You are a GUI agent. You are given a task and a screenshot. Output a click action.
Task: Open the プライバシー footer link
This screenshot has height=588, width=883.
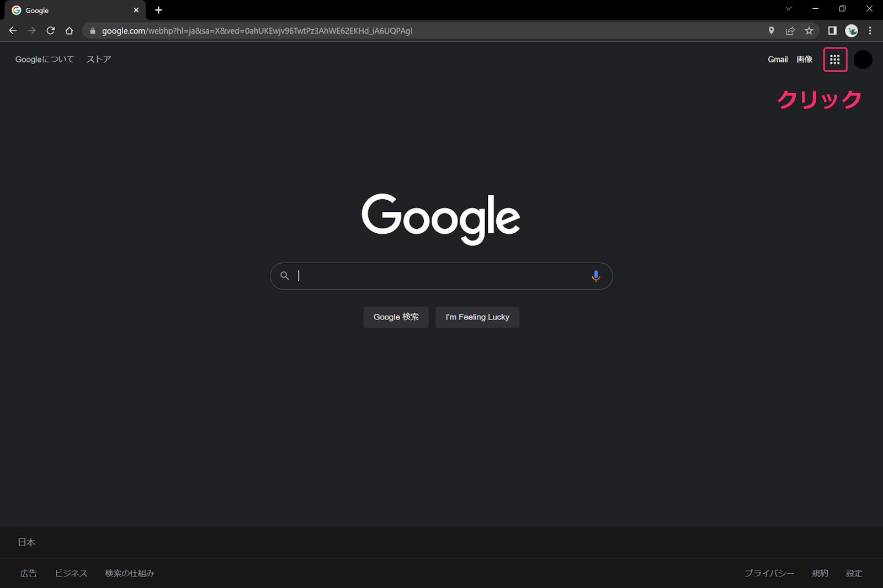click(769, 574)
